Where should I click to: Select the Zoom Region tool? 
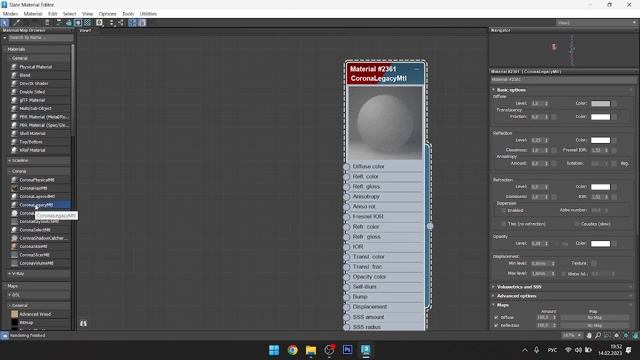[607, 336]
